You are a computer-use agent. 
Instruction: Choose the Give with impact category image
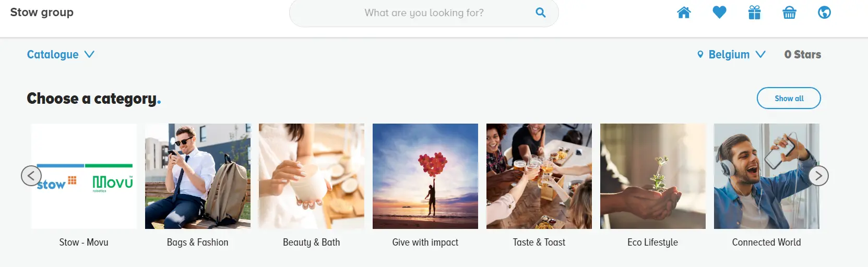point(425,176)
